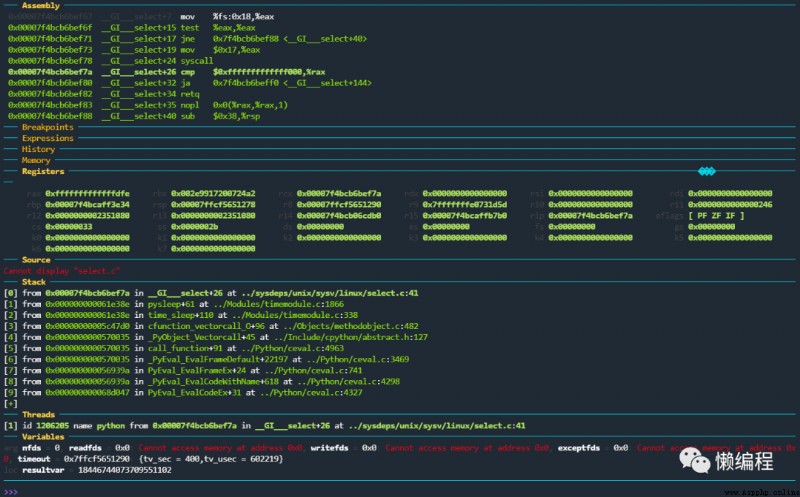
Task: Select segment register value 0x00000033
Action: (69, 227)
